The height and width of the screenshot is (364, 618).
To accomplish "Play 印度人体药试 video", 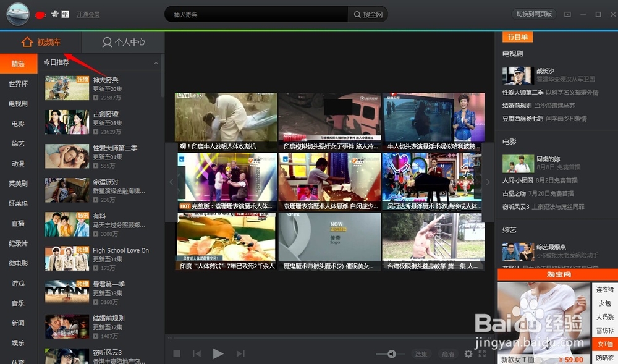I will pyautogui.click(x=226, y=242).
